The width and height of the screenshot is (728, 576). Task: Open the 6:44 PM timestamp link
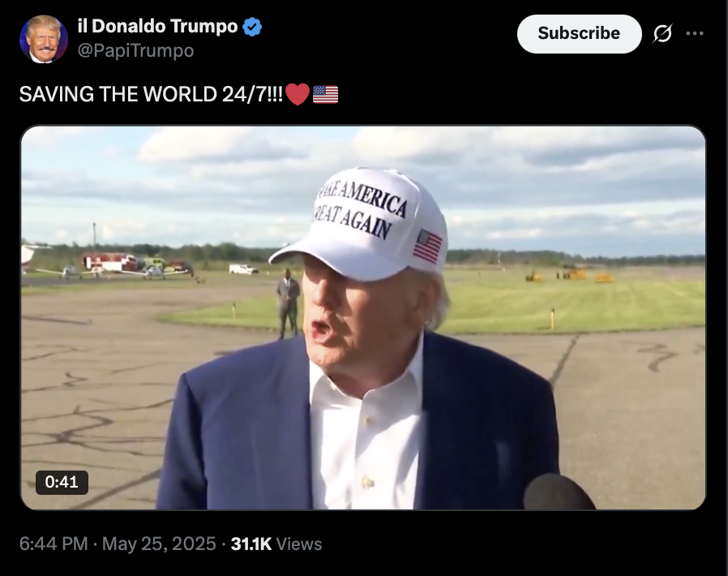pyautogui.click(x=54, y=544)
